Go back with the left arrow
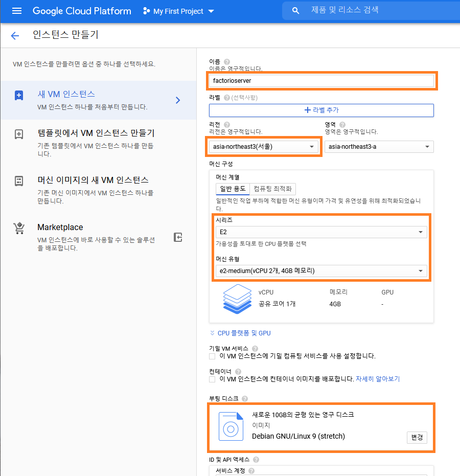 [15, 35]
